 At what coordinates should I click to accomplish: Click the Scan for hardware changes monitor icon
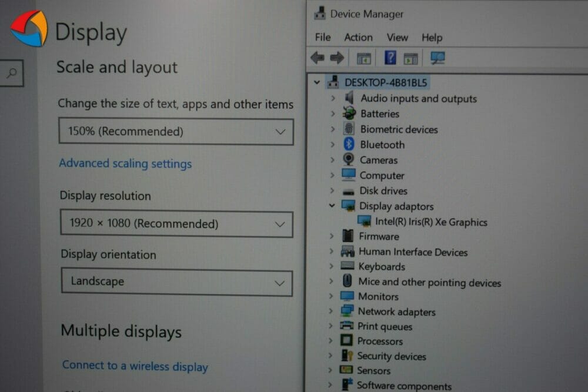pyautogui.click(x=437, y=58)
